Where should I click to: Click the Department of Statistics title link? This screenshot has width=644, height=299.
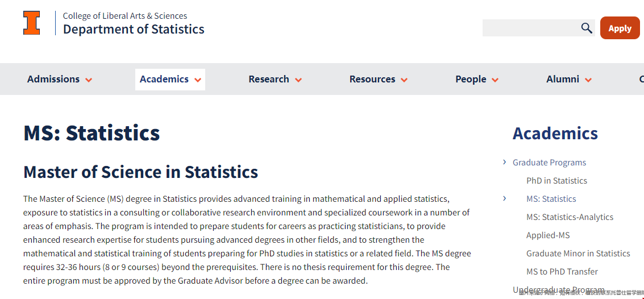click(x=134, y=29)
